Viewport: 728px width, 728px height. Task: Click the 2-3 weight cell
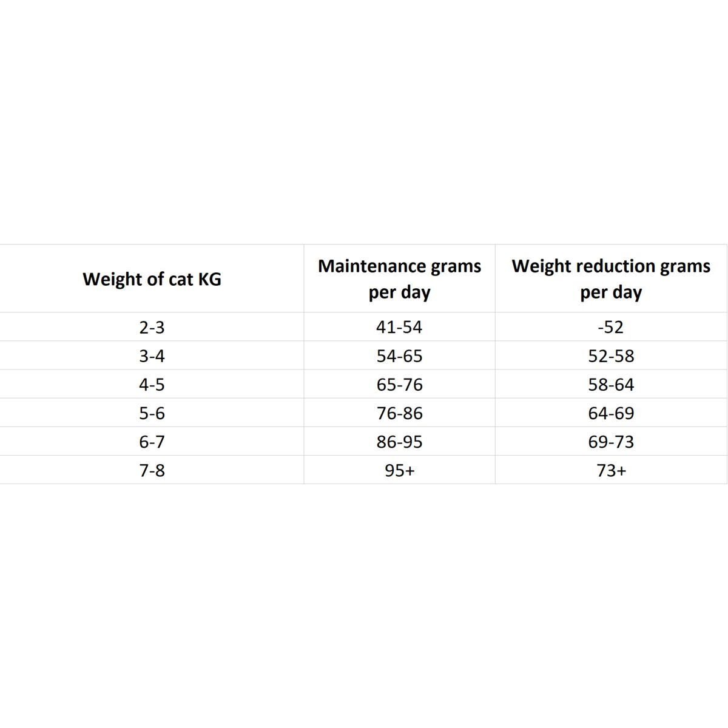pos(152,328)
